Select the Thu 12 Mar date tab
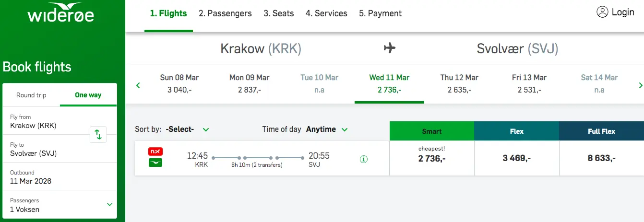The image size is (644, 222). 459,83
